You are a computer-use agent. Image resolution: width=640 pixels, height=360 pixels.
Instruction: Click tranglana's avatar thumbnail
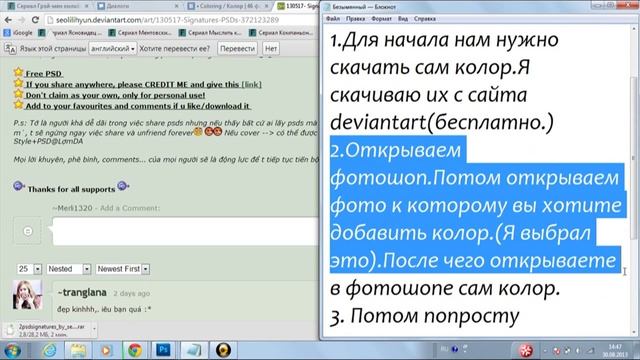click(27, 295)
